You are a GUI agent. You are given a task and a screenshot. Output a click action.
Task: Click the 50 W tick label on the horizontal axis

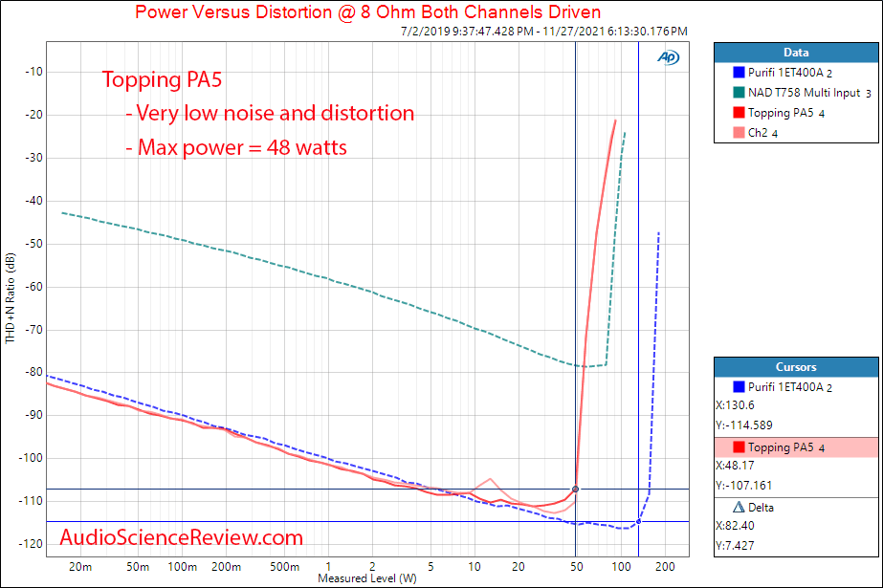pyautogui.click(x=576, y=567)
